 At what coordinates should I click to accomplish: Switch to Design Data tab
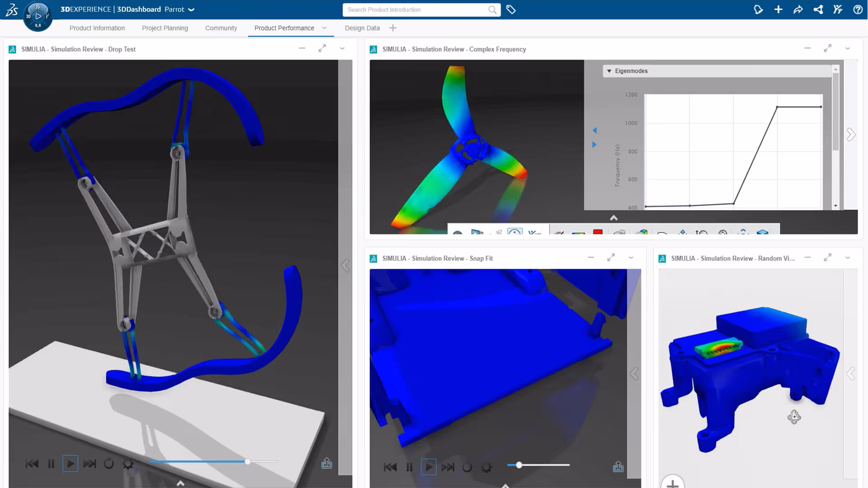tap(362, 28)
